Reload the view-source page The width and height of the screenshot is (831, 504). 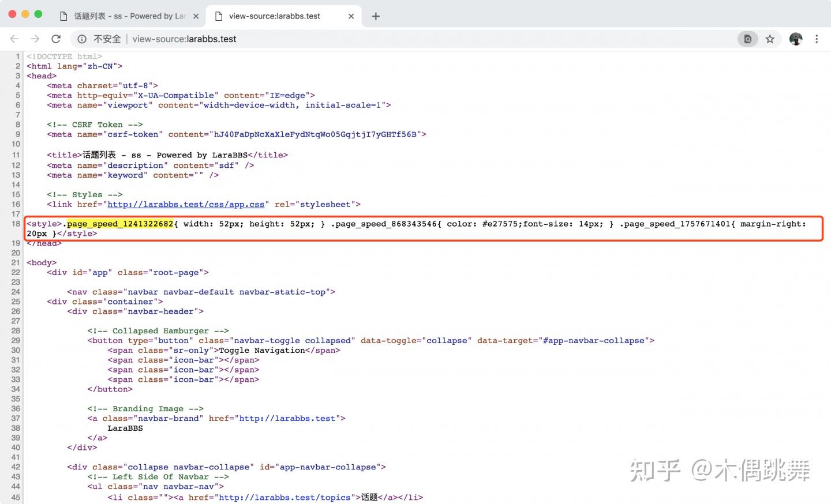coord(55,39)
